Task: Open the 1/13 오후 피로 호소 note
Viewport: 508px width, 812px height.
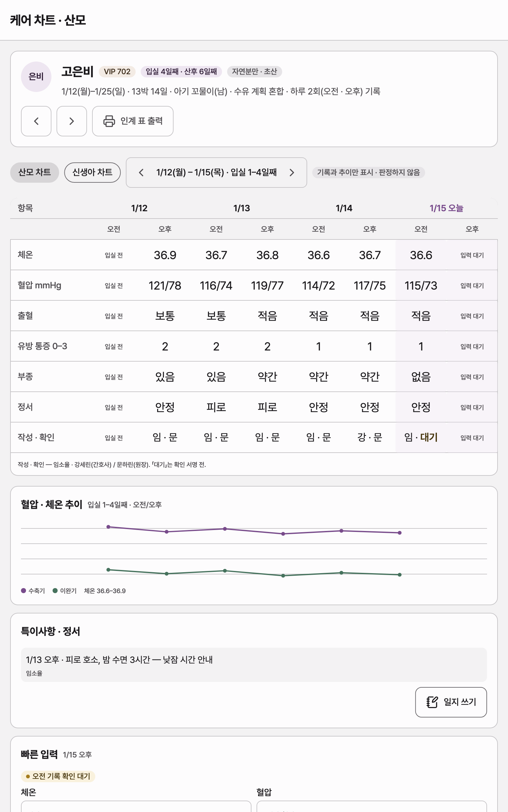Action: (x=254, y=665)
